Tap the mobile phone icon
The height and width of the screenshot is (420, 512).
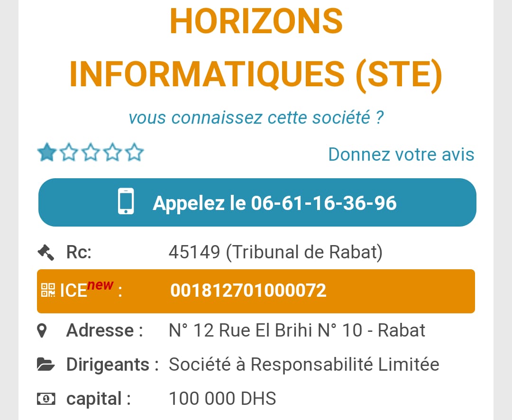click(126, 202)
